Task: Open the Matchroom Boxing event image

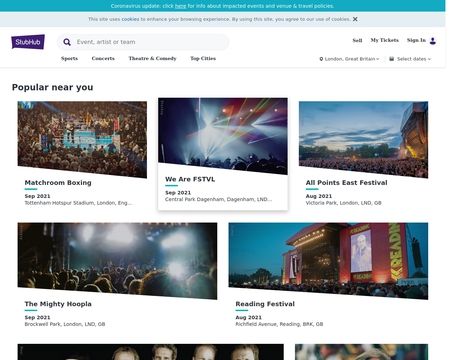Action: click(82, 139)
